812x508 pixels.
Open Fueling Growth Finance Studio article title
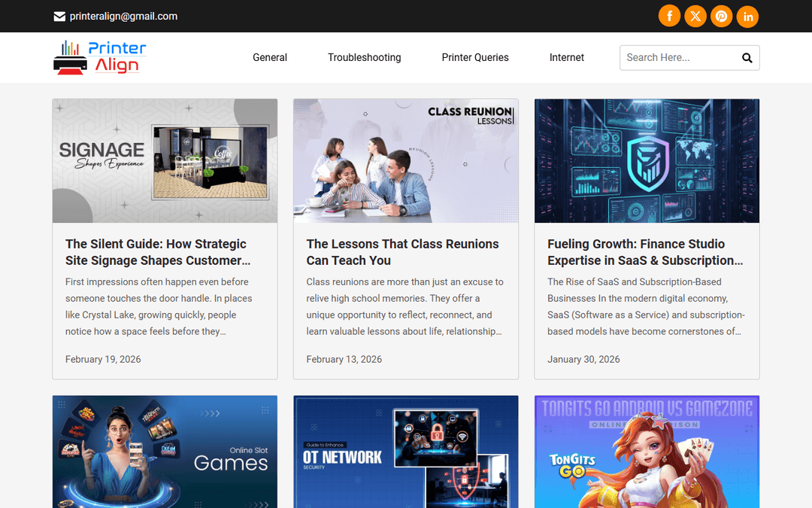(645, 252)
